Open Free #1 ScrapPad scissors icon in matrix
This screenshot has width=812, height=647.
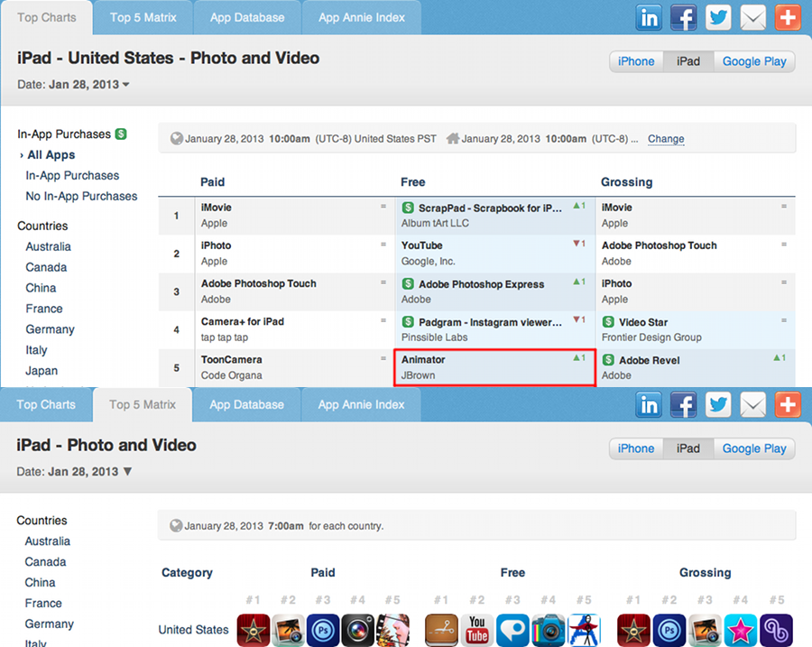441,631
